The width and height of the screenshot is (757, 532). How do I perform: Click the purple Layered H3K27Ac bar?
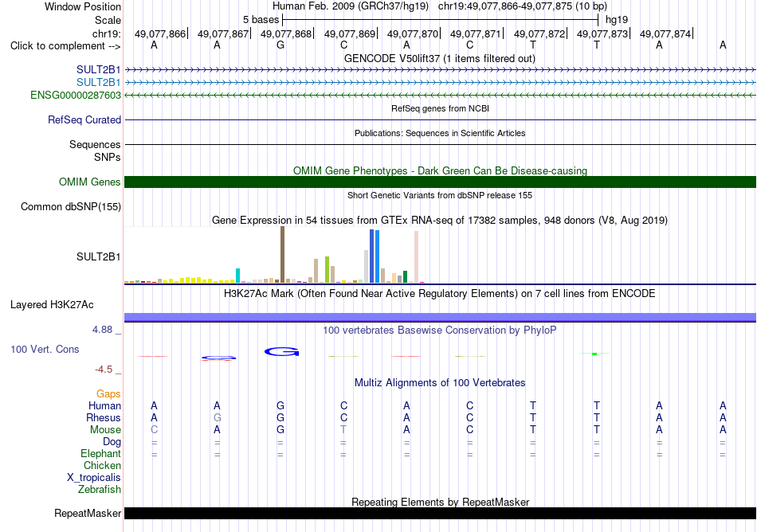point(440,317)
